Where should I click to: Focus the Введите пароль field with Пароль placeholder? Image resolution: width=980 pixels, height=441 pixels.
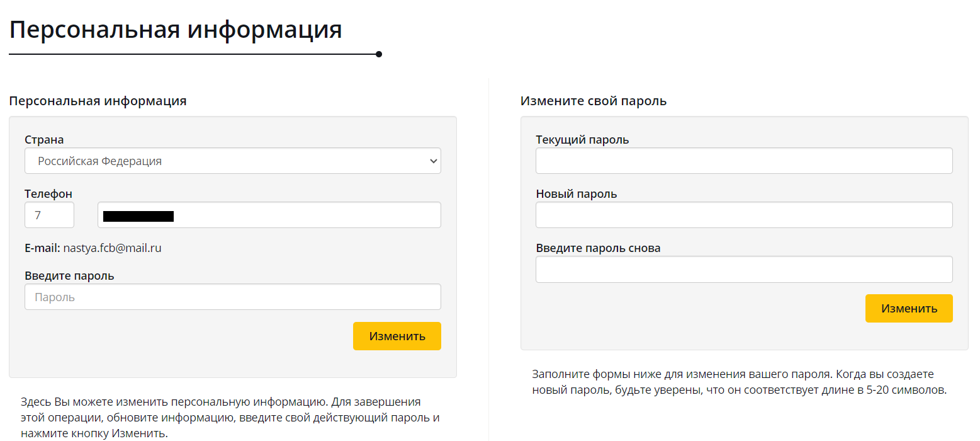tap(233, 297)
